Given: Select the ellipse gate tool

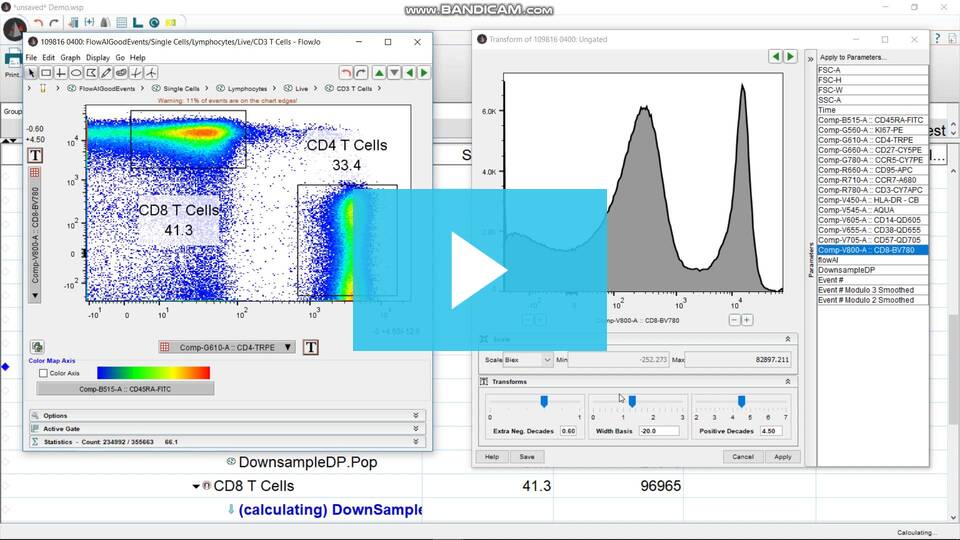Looking at the screenshot, I should point(76,73).
